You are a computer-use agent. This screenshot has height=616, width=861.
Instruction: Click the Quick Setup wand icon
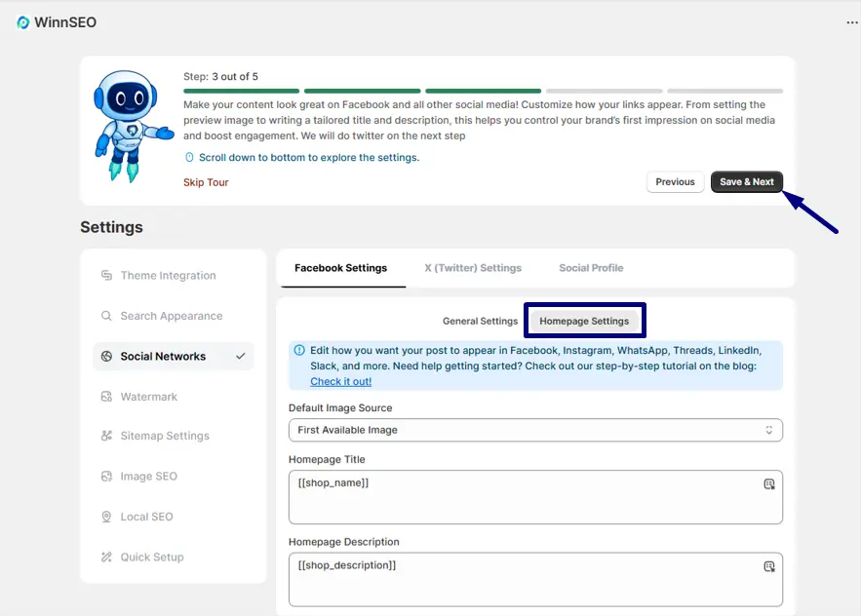[106, 557]
